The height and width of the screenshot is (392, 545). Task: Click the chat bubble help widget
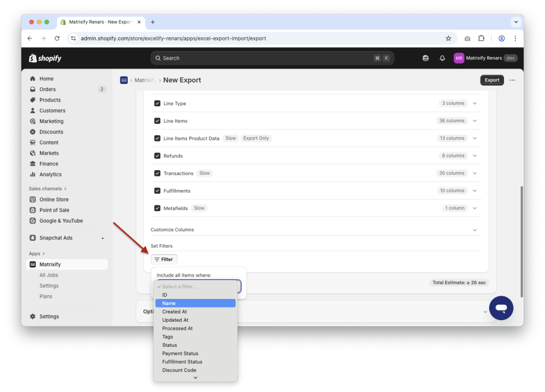click(x=501, y=308)
